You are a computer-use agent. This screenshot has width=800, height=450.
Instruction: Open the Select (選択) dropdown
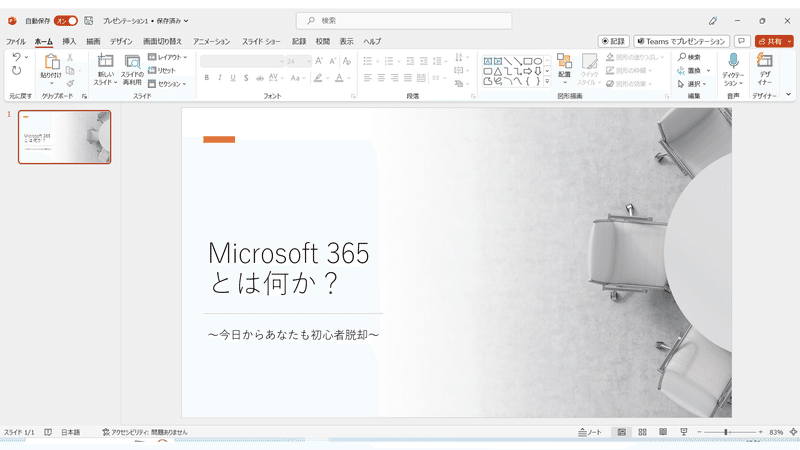coord(692,84)
